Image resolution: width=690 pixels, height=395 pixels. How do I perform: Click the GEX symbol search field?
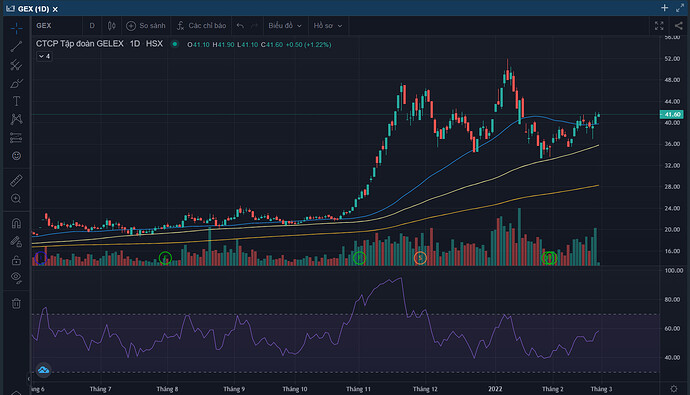pyautogui.click(x=57, y=26)
